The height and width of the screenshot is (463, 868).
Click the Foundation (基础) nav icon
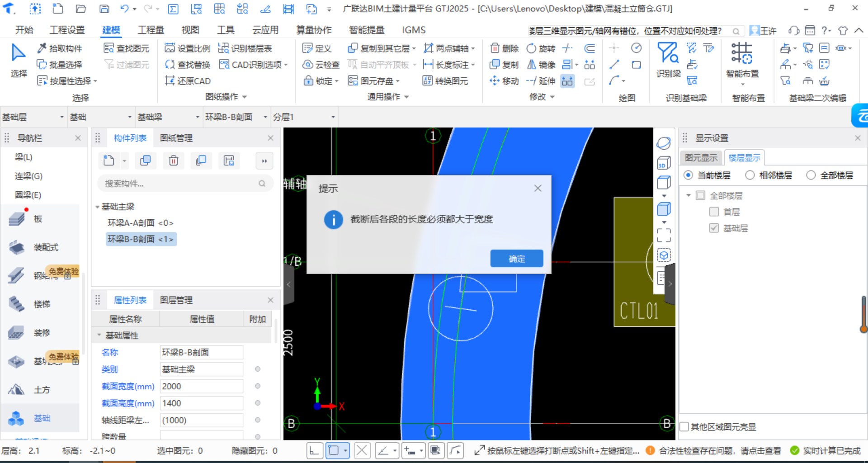(17, 418)
